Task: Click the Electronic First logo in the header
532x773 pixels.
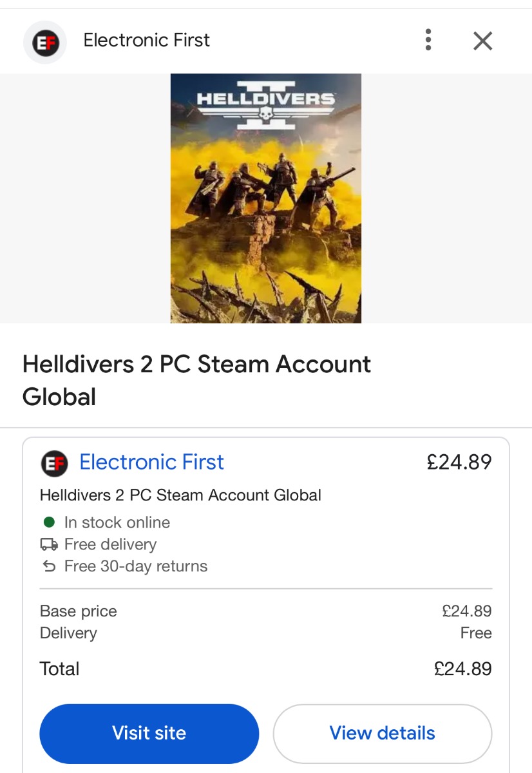Action: click(45, 43)
